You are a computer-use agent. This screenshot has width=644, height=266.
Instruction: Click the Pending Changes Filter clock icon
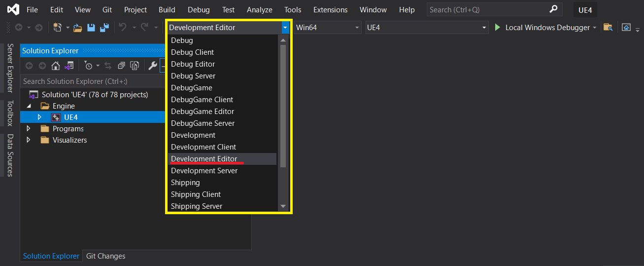[88, 66]
